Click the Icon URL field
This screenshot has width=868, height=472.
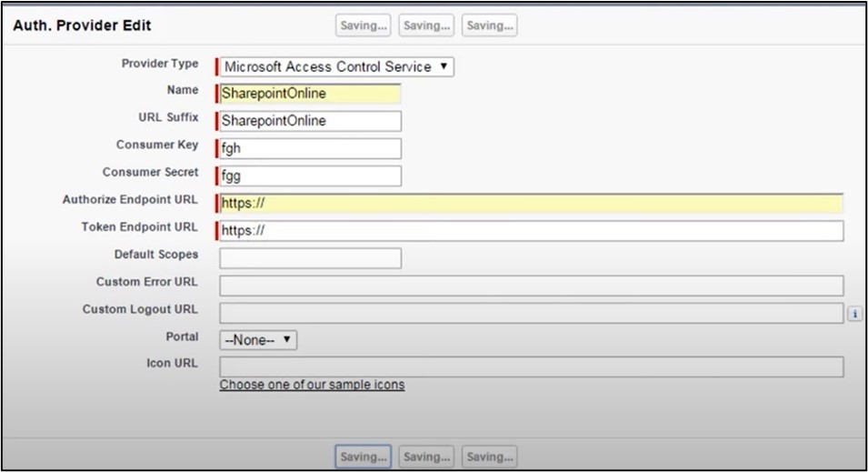coord(532,367)
